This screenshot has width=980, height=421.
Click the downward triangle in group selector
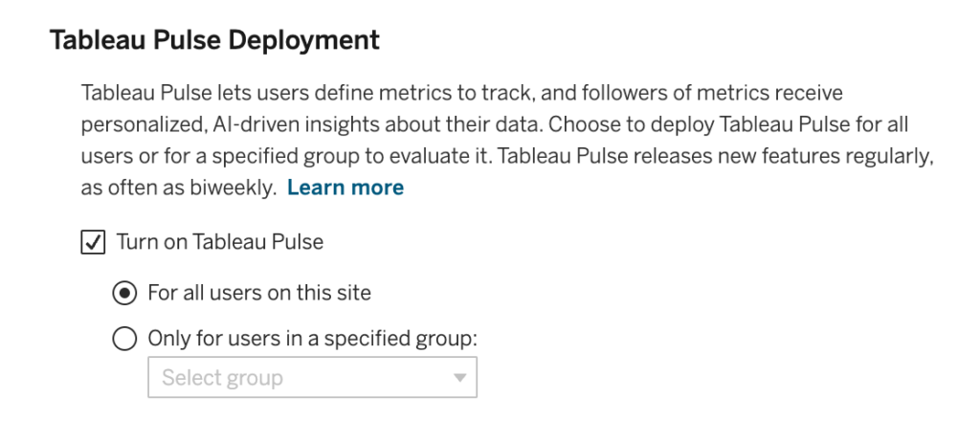[459, 378]
